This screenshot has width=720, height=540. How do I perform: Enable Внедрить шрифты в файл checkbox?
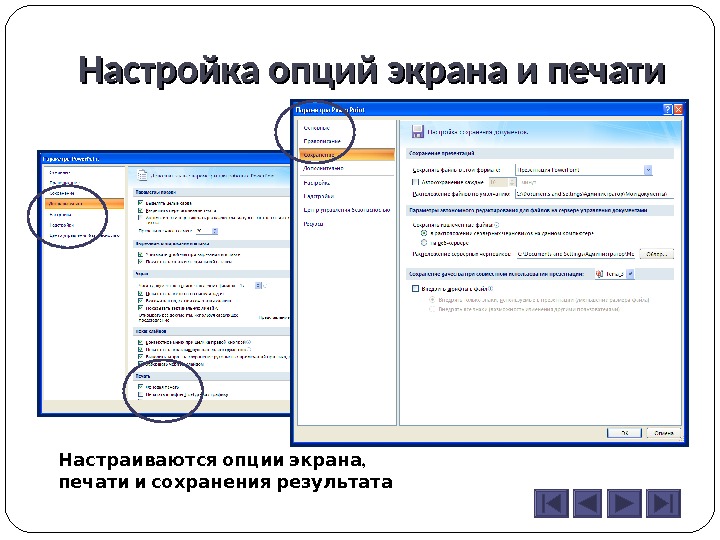[x=416, y=289]
